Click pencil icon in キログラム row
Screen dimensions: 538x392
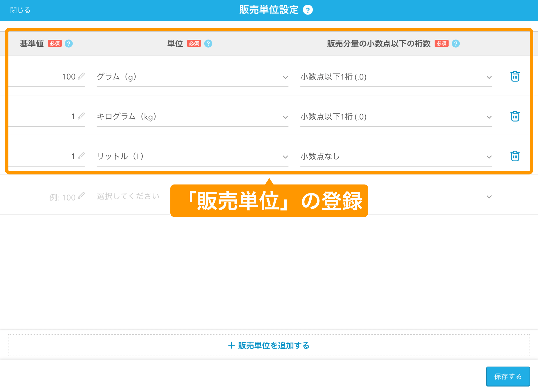click(x=81, y=116)
